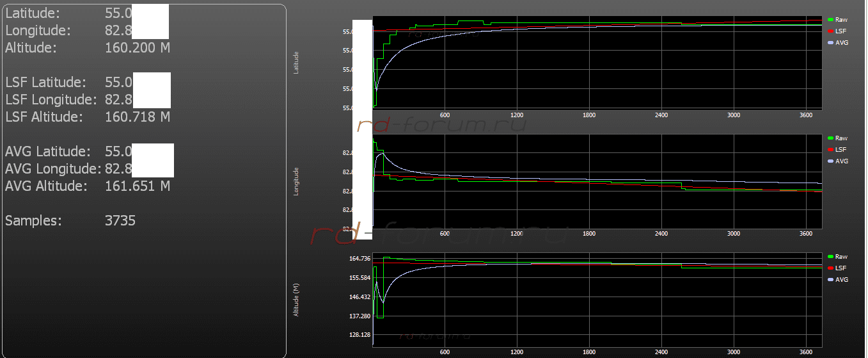Click the Altitude value 160.200 M

(137, 47)
